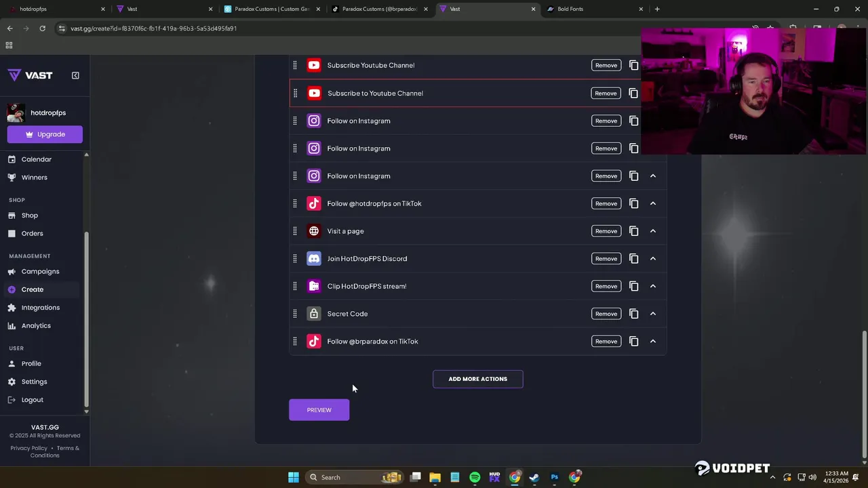Collapse the Follow @hotdropfps on TikTok row
The image size is (868, 488).
click(x=653, y=203)
